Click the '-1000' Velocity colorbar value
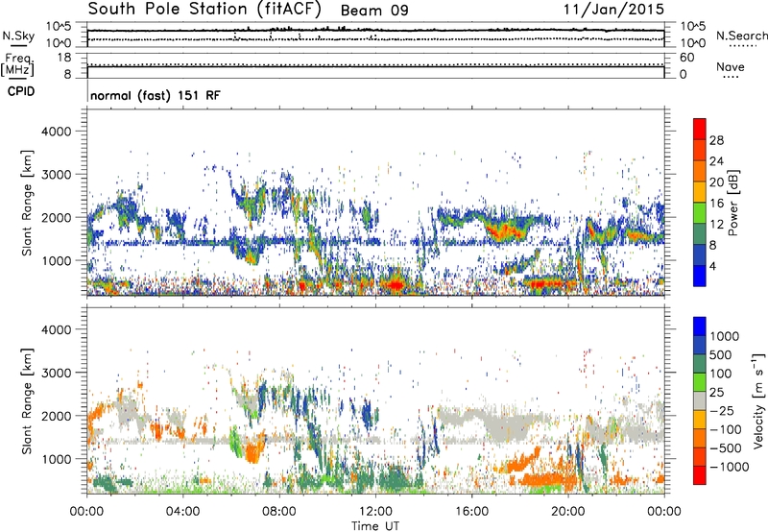Screen dimensions: 768x532 pyautogui.click(x=730, y=467)
